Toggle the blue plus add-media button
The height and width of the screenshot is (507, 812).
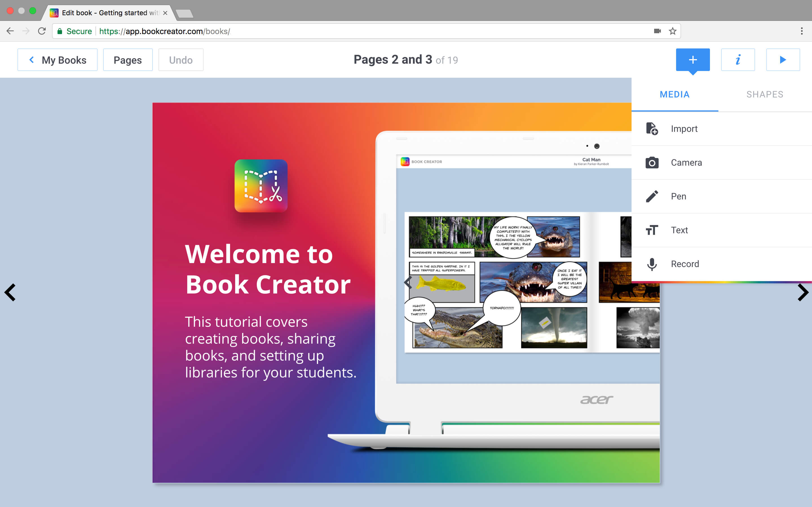[x=692, y=60]
